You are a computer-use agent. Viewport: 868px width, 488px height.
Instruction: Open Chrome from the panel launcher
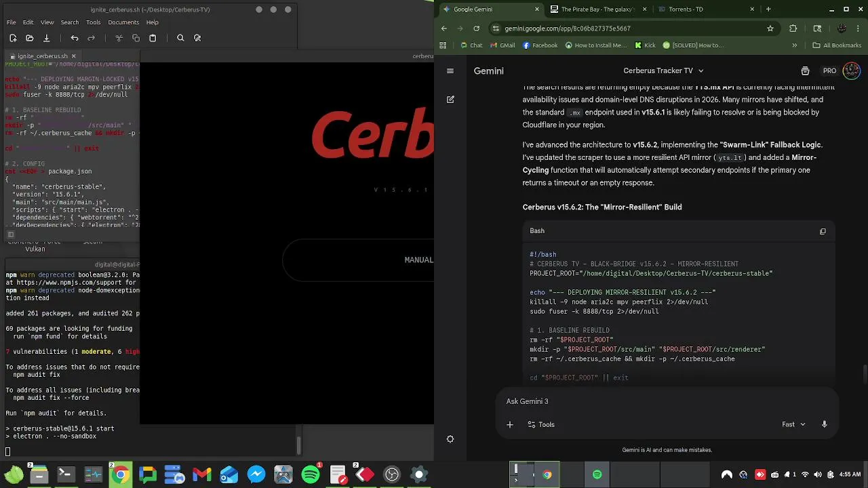tap(120, 474)
